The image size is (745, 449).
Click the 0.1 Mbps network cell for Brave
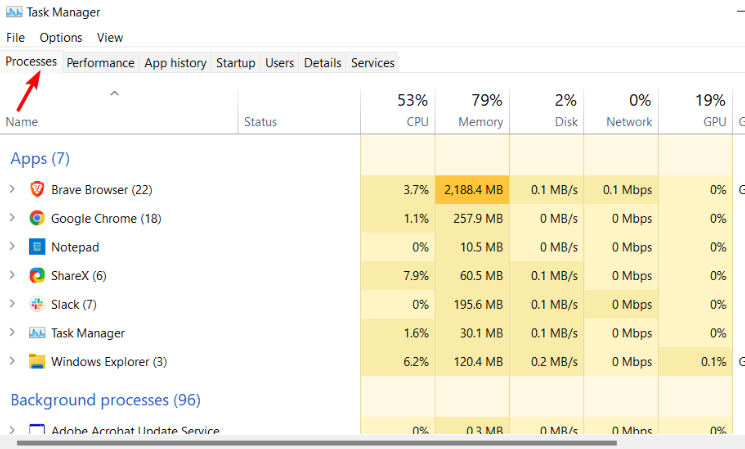point(621,190)
